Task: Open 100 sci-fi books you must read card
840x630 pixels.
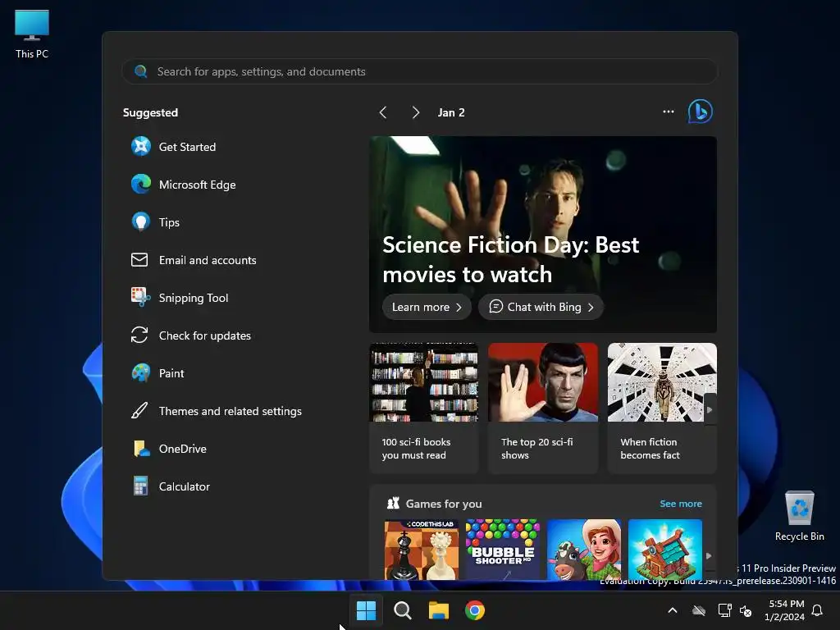Action: coord(424,409)
